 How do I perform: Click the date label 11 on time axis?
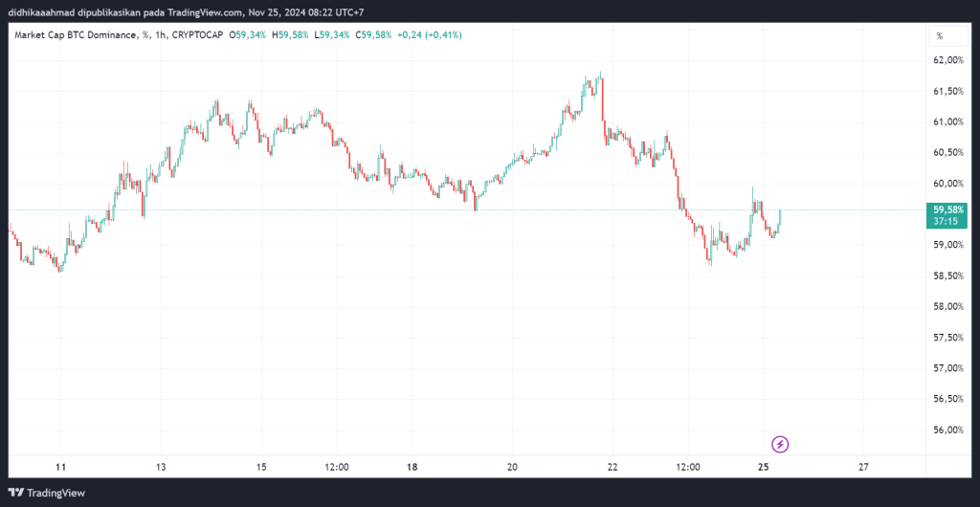pos(60,467)
